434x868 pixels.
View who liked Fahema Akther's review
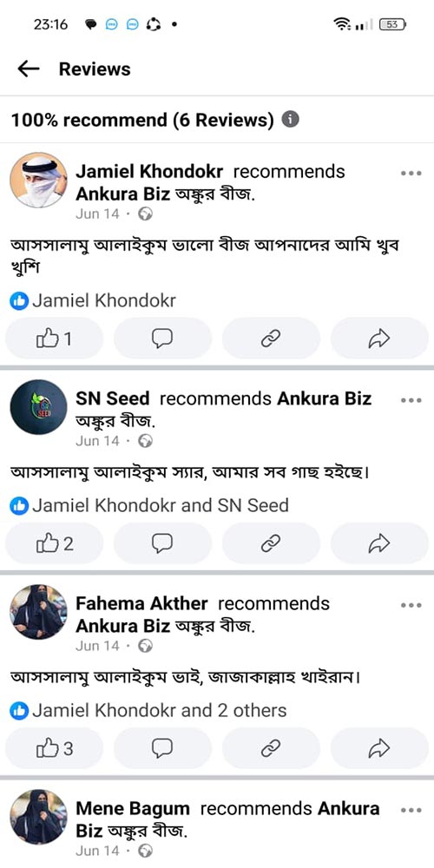(x=148, y=710)
